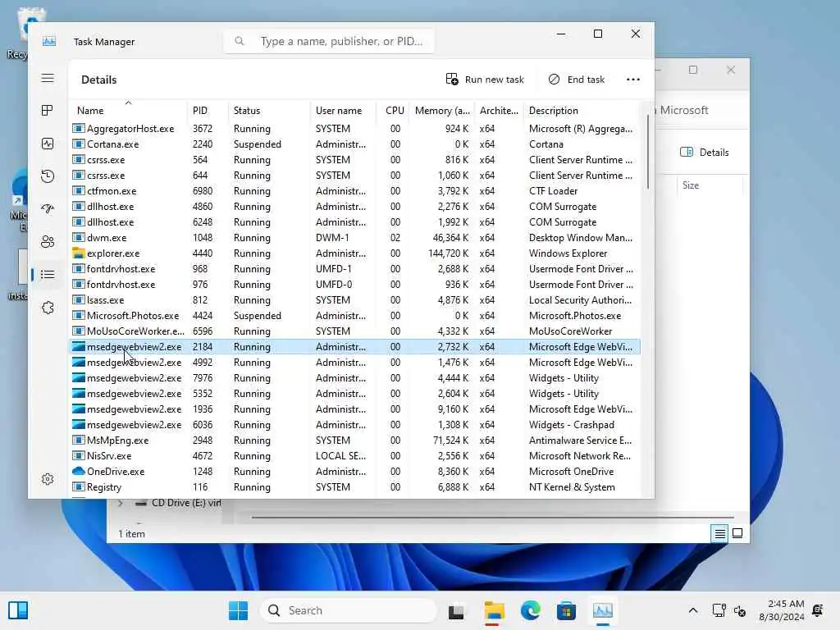Select msedgewebview2.exe with PID 4992

(x=355, y=362)
